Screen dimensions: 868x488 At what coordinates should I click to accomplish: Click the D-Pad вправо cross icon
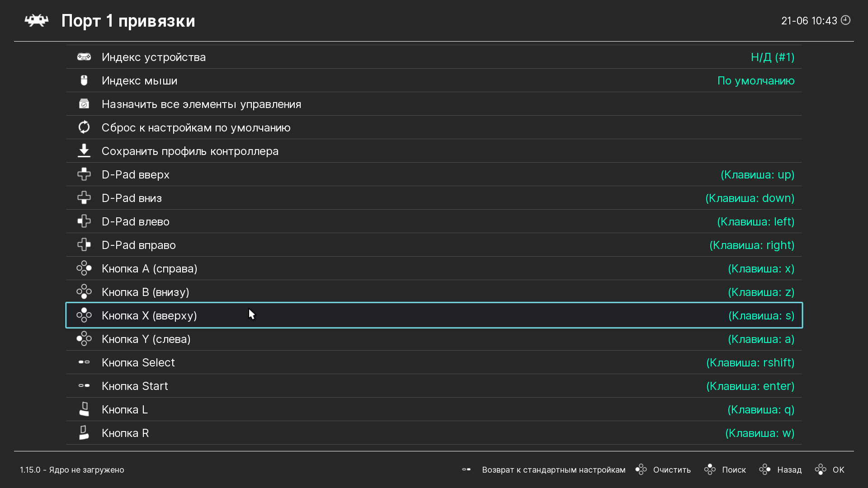pyautogui.click(x=84, y=245)
